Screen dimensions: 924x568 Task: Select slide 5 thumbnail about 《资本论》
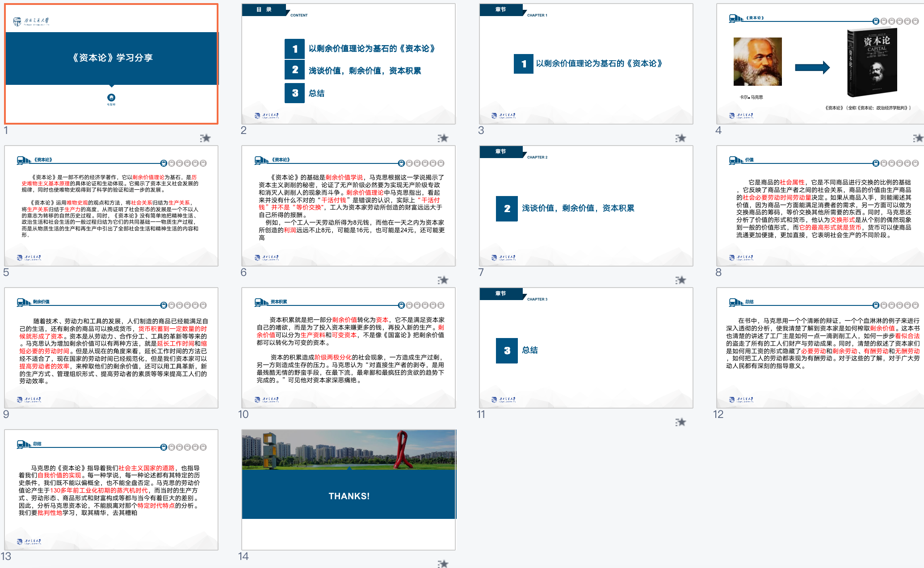(111, 206)
